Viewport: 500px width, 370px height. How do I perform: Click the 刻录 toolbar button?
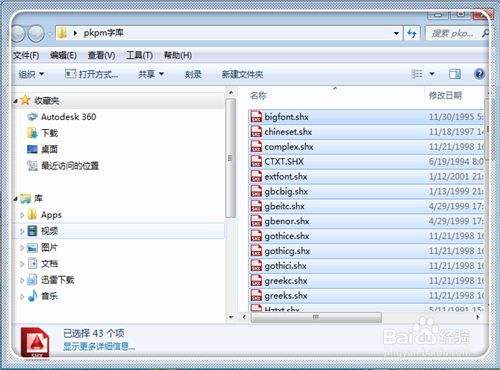tap(193, 74)
